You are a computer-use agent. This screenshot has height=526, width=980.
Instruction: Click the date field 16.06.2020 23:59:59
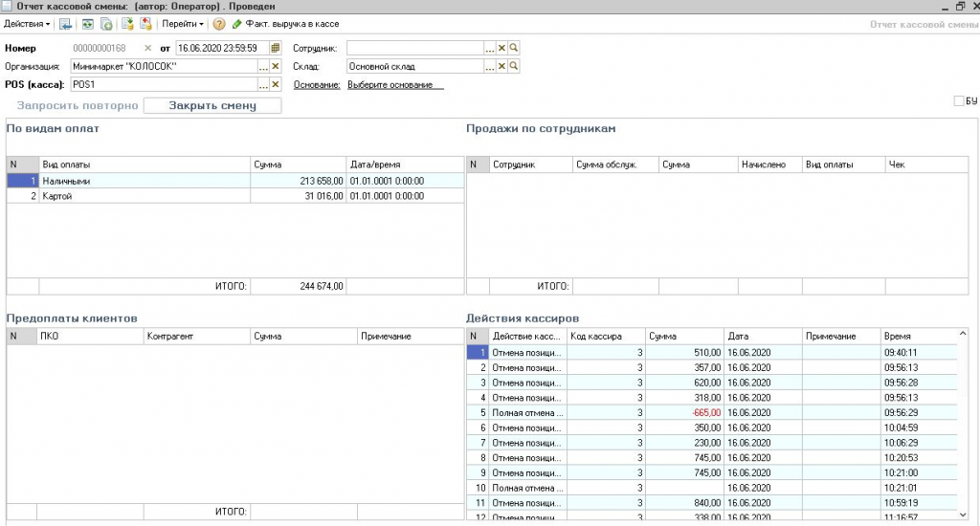point(222,48)
